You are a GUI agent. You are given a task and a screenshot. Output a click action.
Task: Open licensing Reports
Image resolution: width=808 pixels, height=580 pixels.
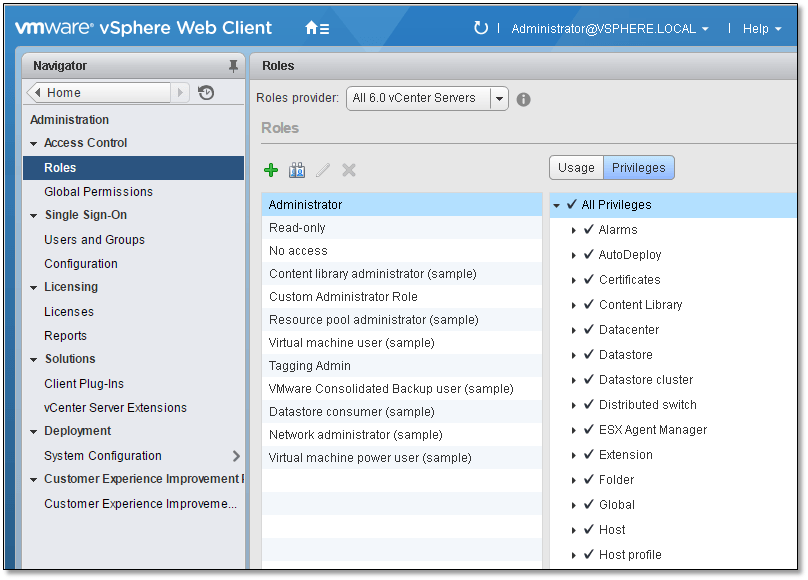65,336
